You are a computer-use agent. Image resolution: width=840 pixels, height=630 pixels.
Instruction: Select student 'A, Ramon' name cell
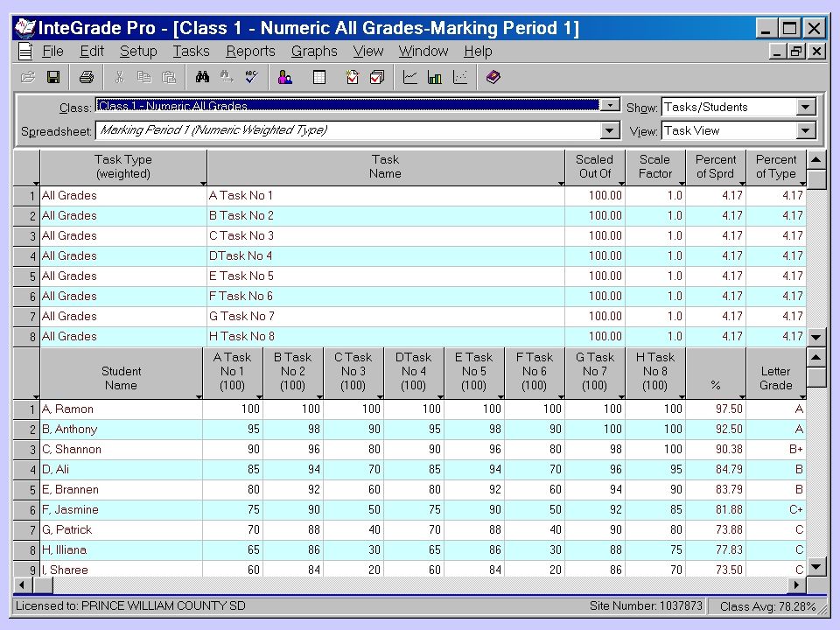tap(121, 409)
